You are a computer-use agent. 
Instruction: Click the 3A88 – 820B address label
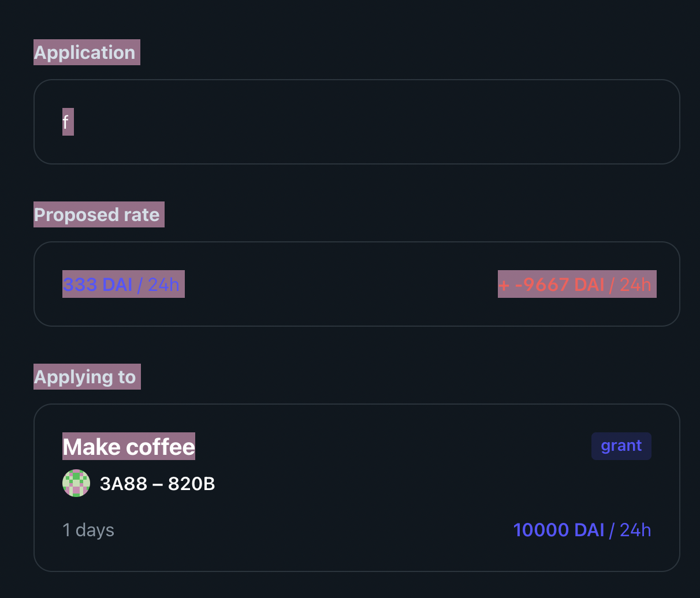pyautogui.click(x=158, y=483)
